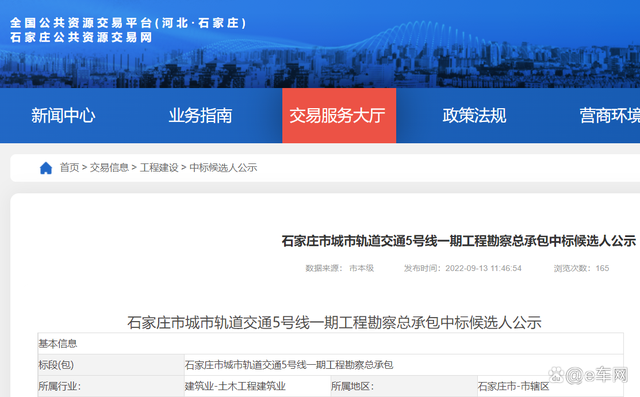Click the 基本信息 table header row
This screenshot has height=397, width=640.
click(331, 344)
